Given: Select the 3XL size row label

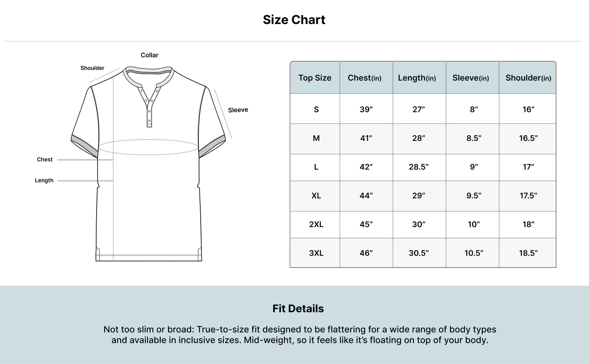Looking at the screenshot, I should [316, 253].
